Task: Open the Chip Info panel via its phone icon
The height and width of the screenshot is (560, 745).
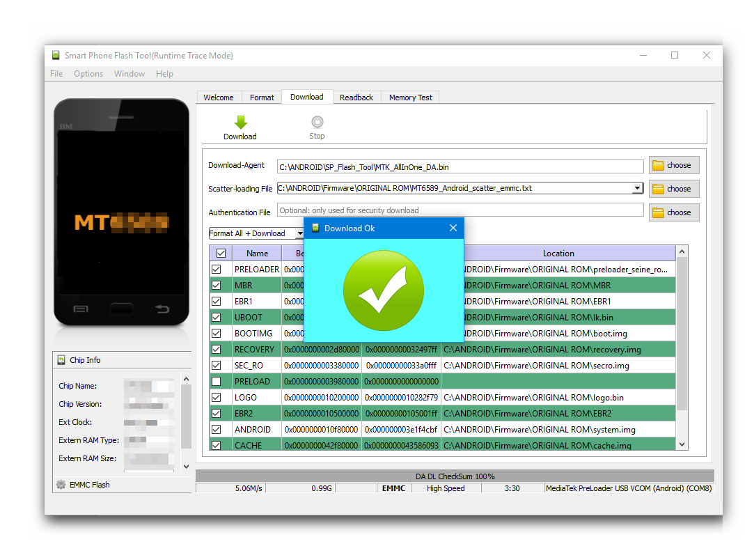Action: 63,359
